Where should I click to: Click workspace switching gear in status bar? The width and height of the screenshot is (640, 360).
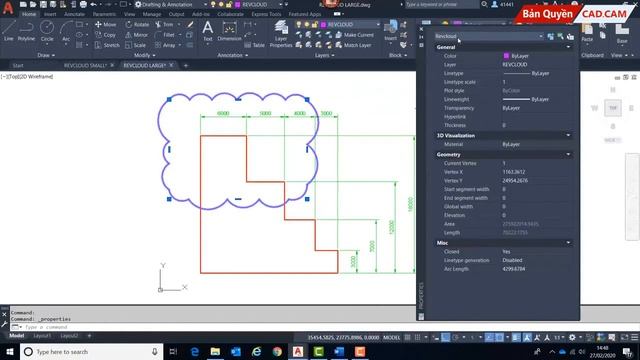[572, 338]
